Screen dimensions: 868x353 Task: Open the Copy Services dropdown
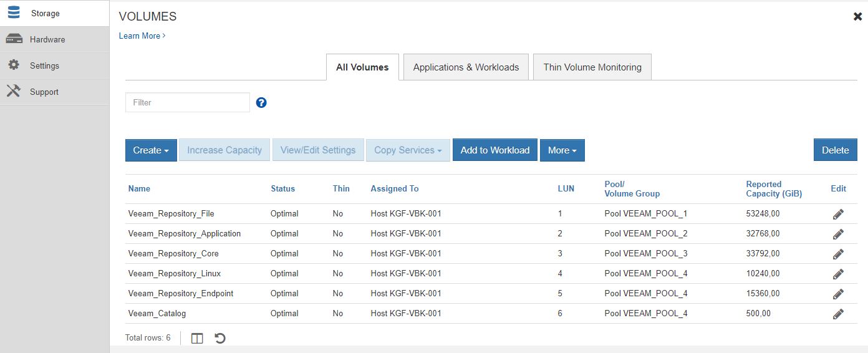408,150
